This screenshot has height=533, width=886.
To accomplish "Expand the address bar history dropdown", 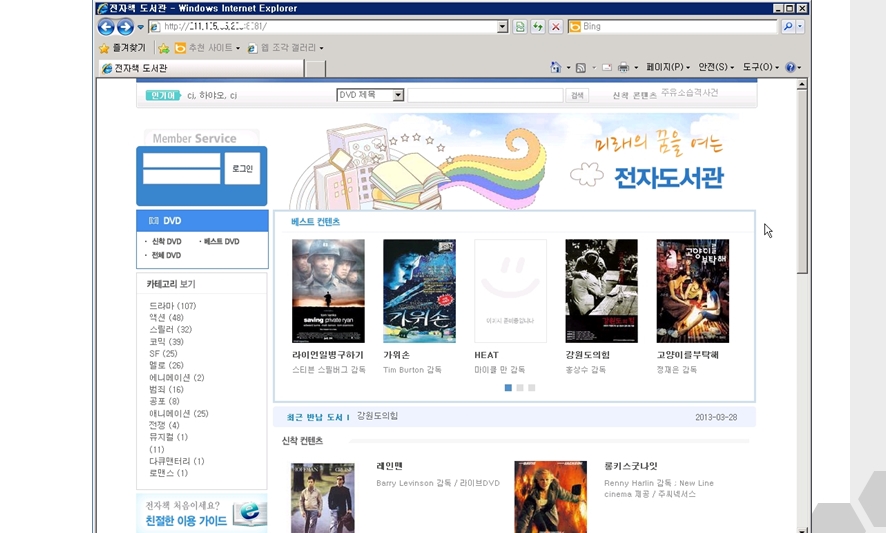I will pos(502,27).
